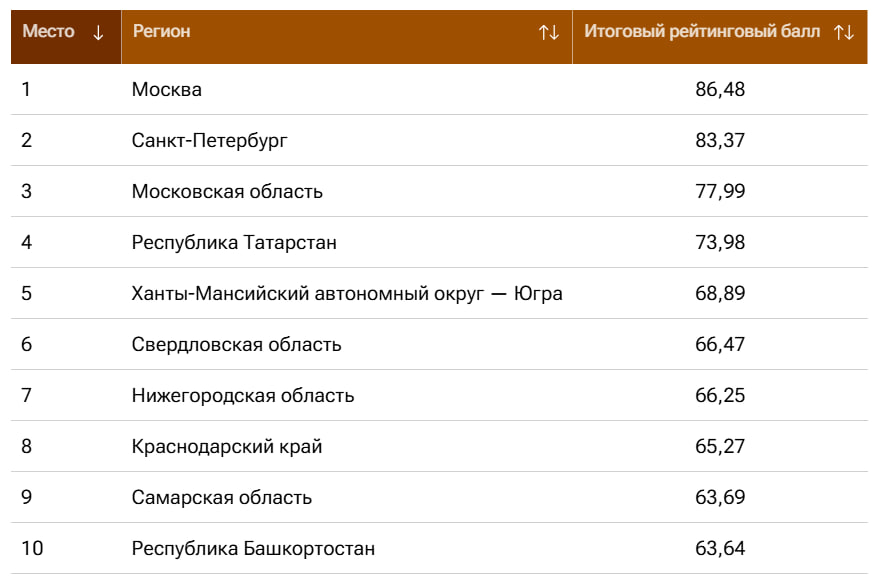Select the Москва row
The width and height of the screenshot is (892, 578).
439,89
